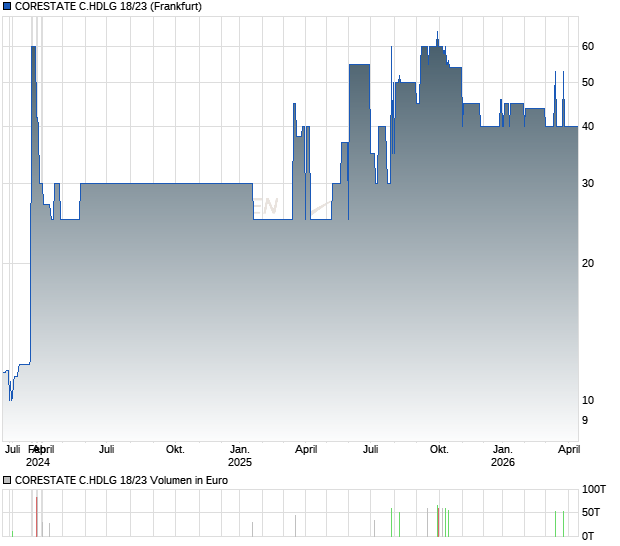The image size is (620, 546).
Task: Click the year label 2024 on the time axis
Action: (x=38, y=462)
